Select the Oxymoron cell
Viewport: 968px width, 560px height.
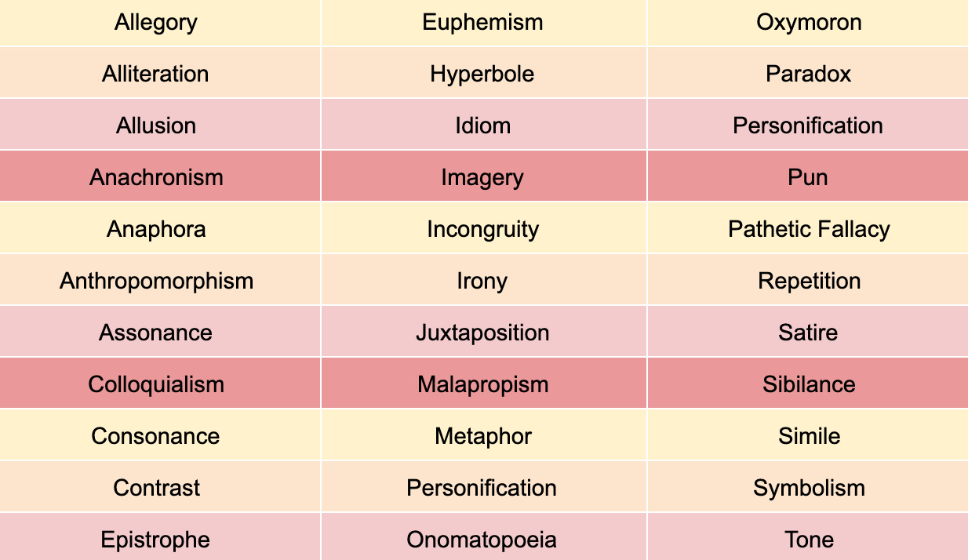808,22
